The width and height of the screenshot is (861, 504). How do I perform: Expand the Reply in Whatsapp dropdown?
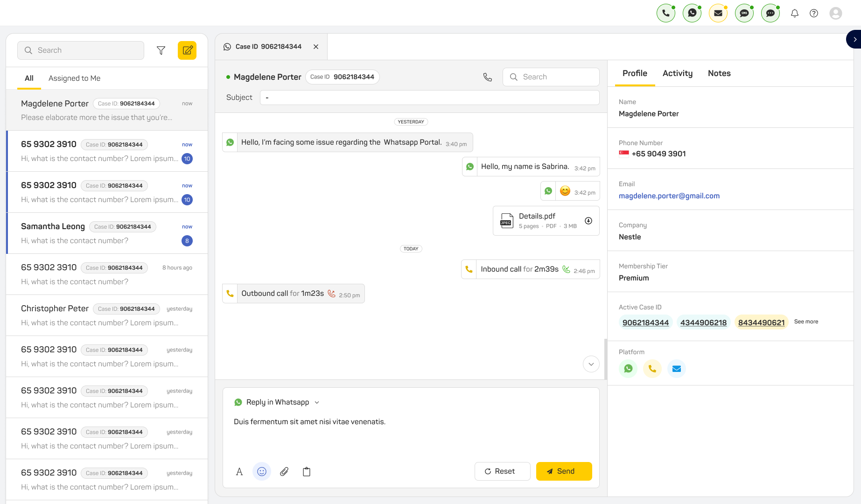pos(317,402)
